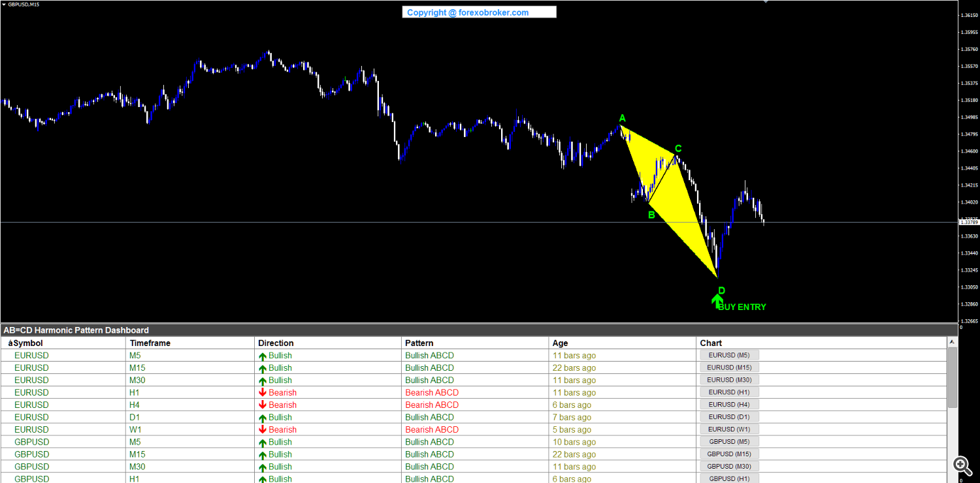Select '5 bars ago' in EURUSD W1 row
980x483 pixels.
tap(572, 430)
